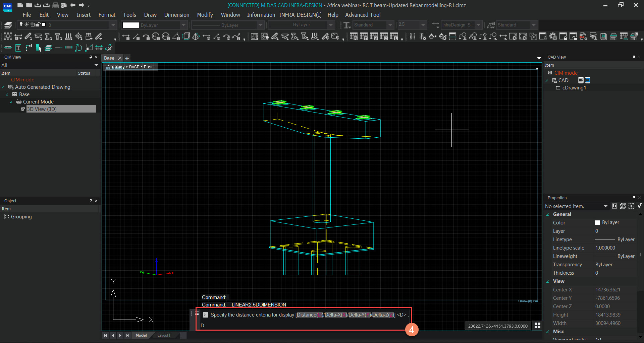
Task: Click the 3D box view tool icon
Action: pos(186,37)
